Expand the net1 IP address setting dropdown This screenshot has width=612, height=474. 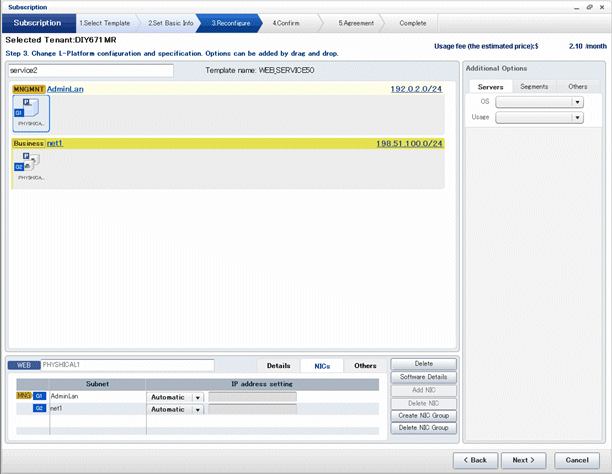coord(198,409)
